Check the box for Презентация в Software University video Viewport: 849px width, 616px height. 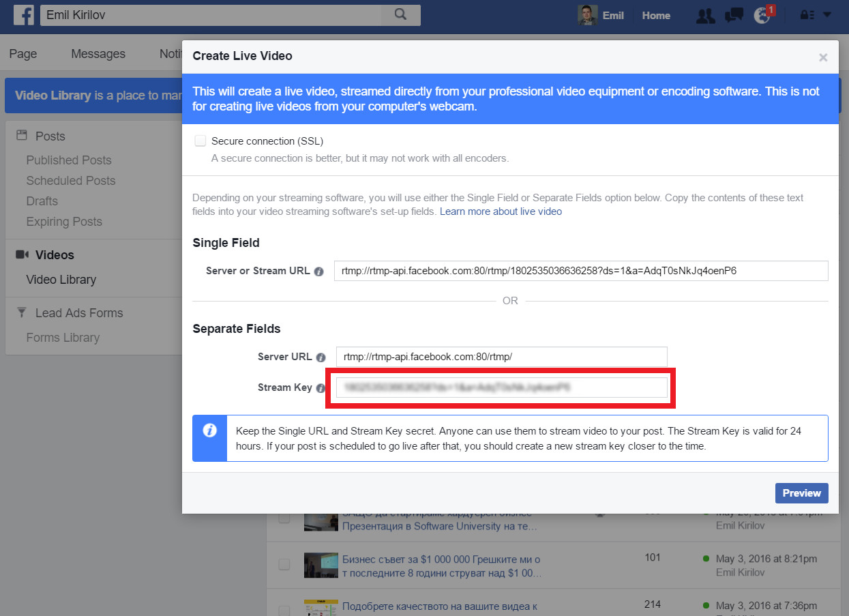[x=284, y=518]
